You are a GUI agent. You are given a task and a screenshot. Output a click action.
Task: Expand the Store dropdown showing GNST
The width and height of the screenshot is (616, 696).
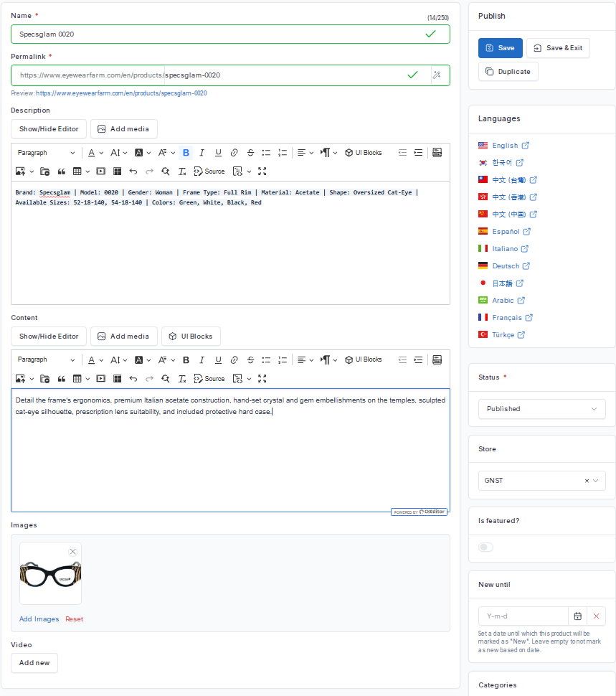542,481
